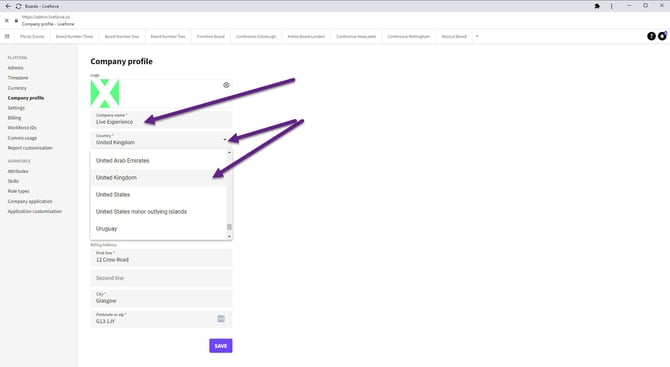Add a new board tab with plus icon
This screenshot has width=670, height=367.
coord(477,36)
